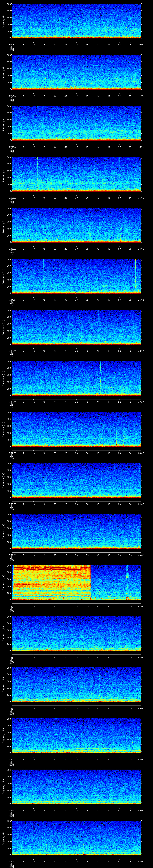
Task: Click the 46:00 end time label
Action: tap(141, 861)
